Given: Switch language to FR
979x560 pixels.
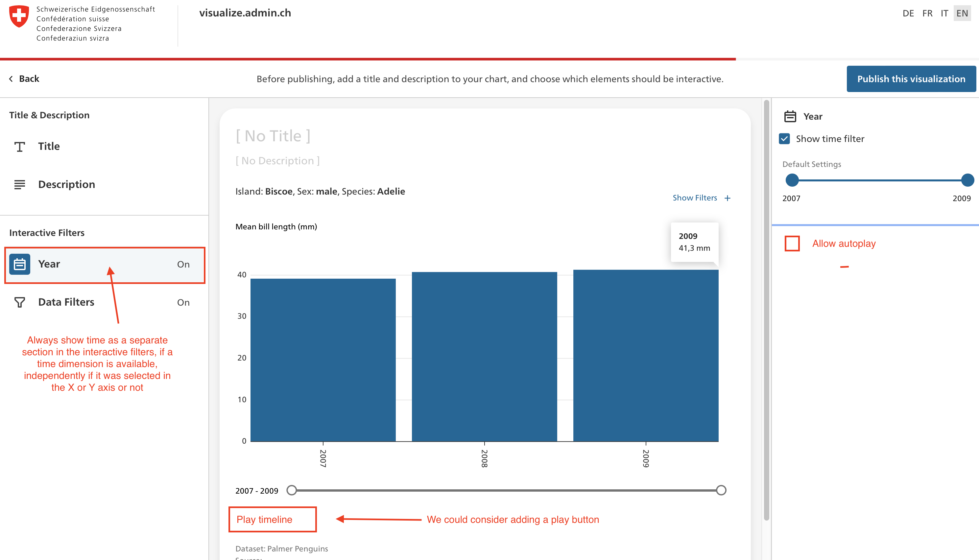Looking at the screenshot, I should pyautogui.click(x=927, y=13).
